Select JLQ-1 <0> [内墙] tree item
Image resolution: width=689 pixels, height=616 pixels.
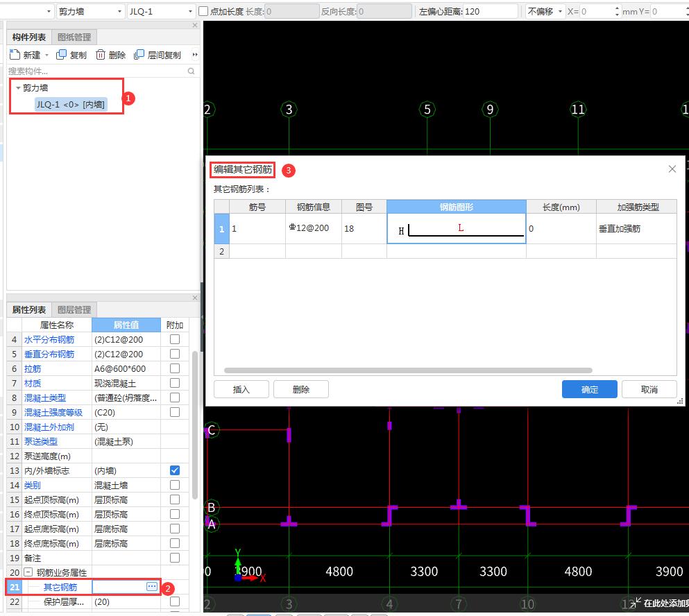[70, 105]
